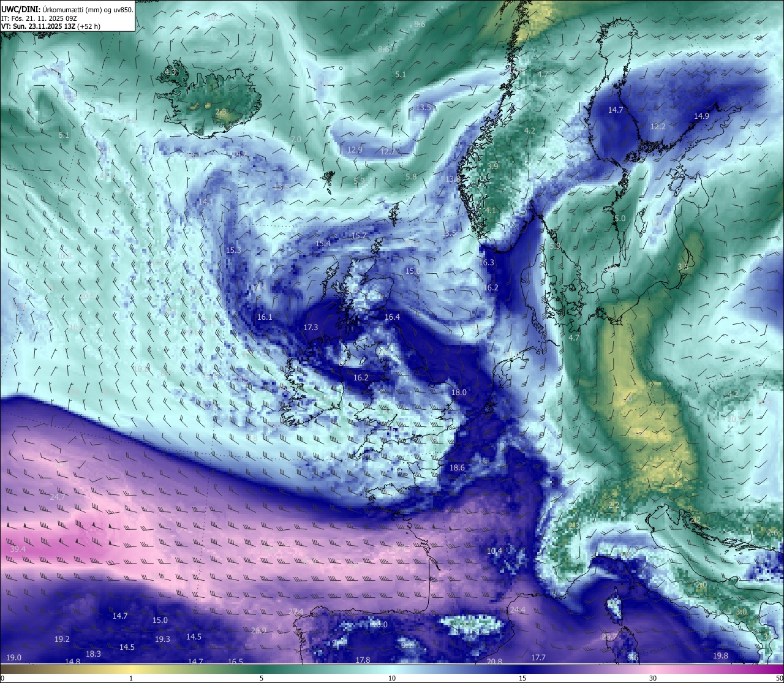Click the 26.9 value on the map

click(258, 630)
